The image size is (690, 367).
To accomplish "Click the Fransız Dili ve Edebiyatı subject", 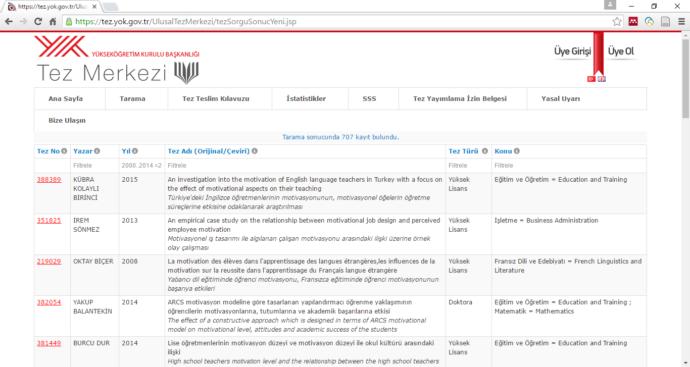I will click(568, 266).
